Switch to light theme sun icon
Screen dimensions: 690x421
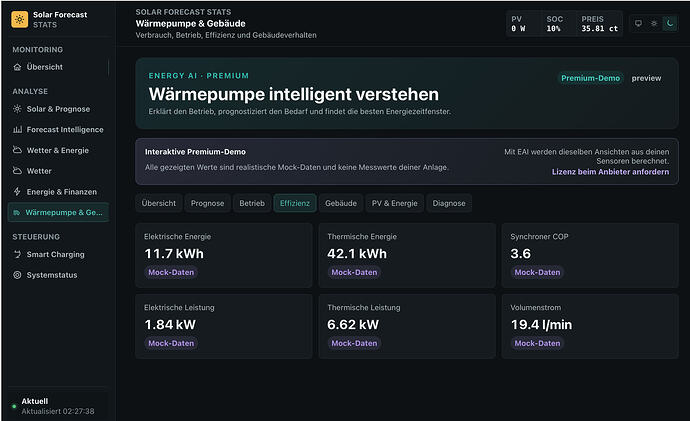tap(654, 23)
